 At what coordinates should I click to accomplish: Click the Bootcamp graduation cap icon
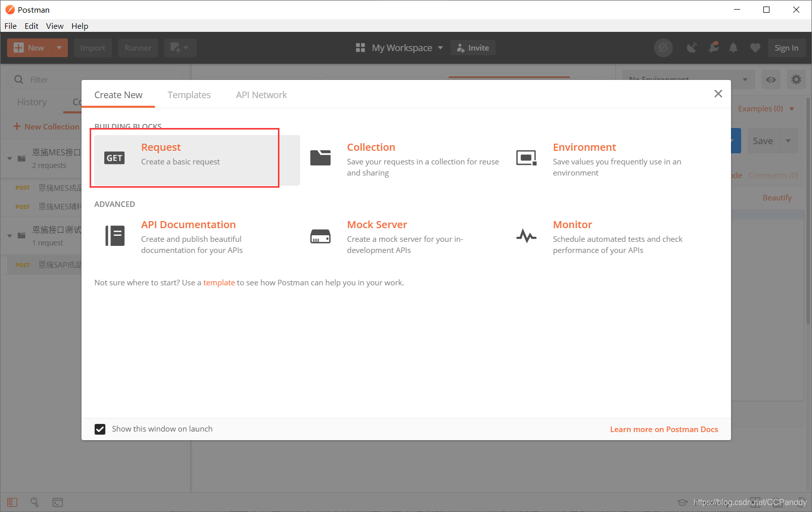pos(682,502)
